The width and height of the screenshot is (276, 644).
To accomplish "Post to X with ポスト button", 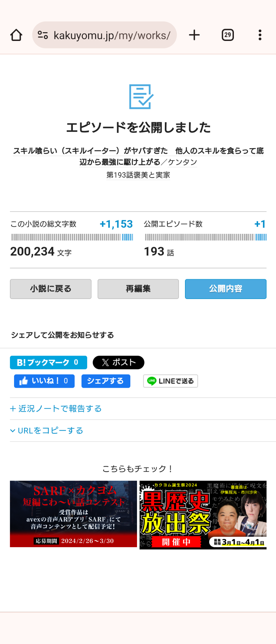I will (x=119, y=363).
